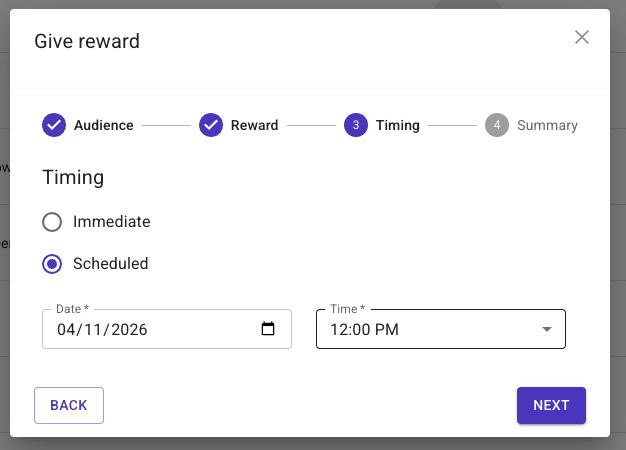Jump to the Summary step label
The height and width of the screenshot is (450, 626).
(x=547, y=125)
